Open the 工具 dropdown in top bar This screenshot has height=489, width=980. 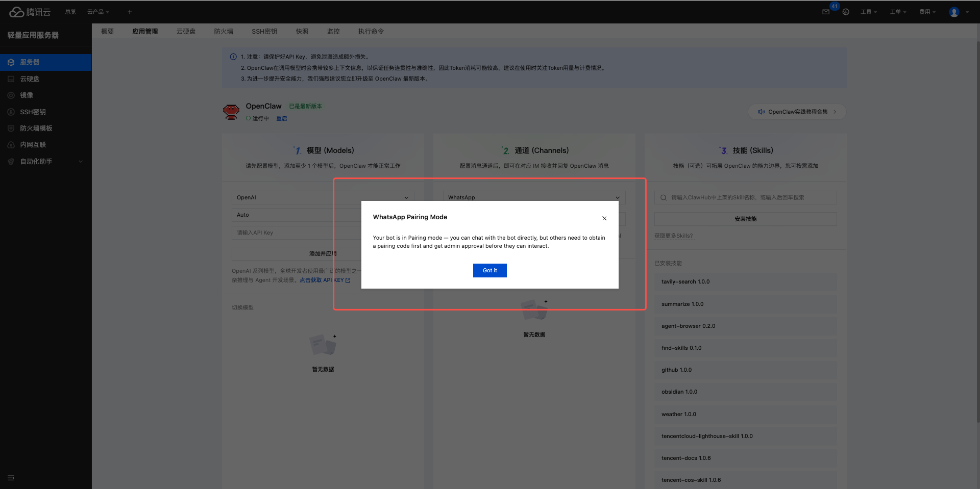(868, 12)
